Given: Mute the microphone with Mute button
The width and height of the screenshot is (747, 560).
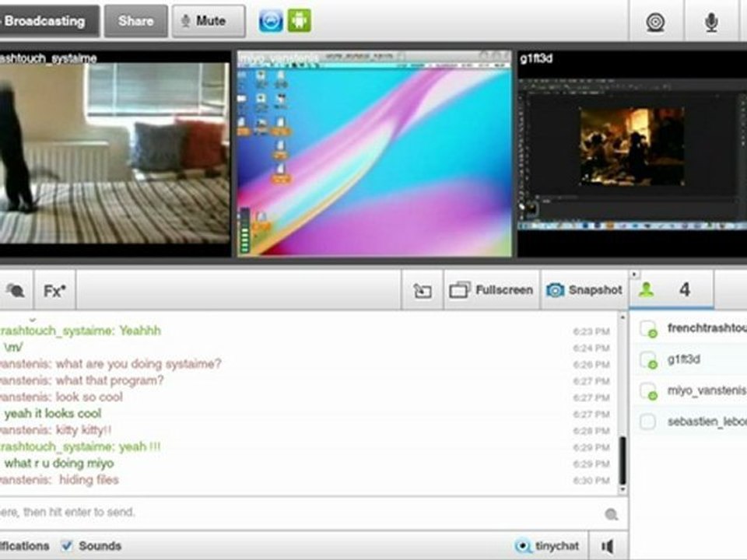Looking at the screenshot, I should tap(209, 21).
